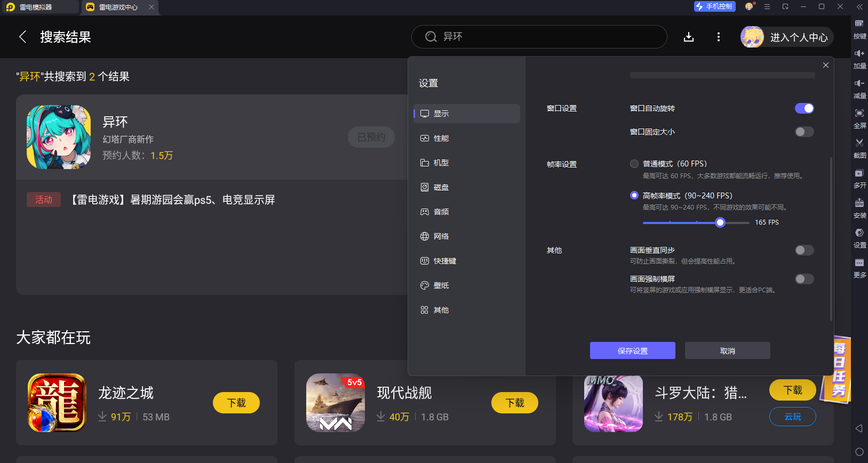Viewport: 868px width, 463px height.
Task: Click the title bar user profile icon
Action: (750, 6)
